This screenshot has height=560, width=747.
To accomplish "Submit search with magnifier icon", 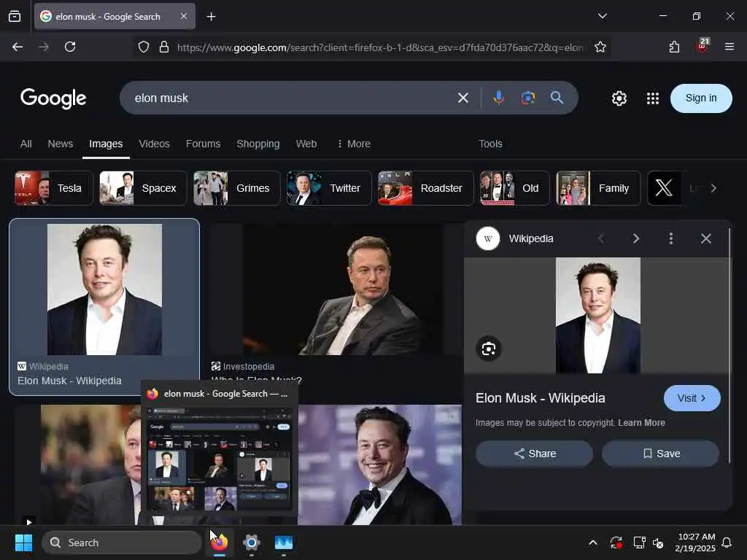I will (557, 98).
